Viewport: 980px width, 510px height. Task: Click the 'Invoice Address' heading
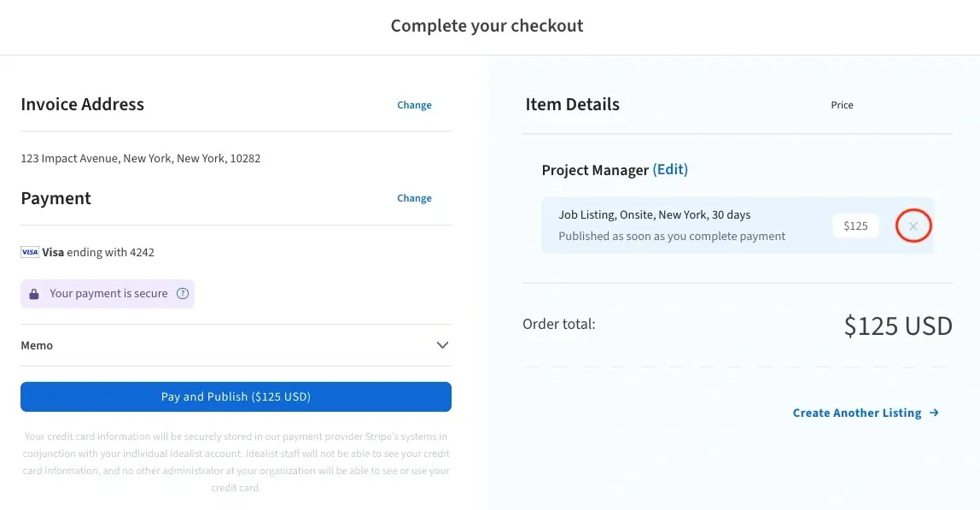tap(83, 104)
